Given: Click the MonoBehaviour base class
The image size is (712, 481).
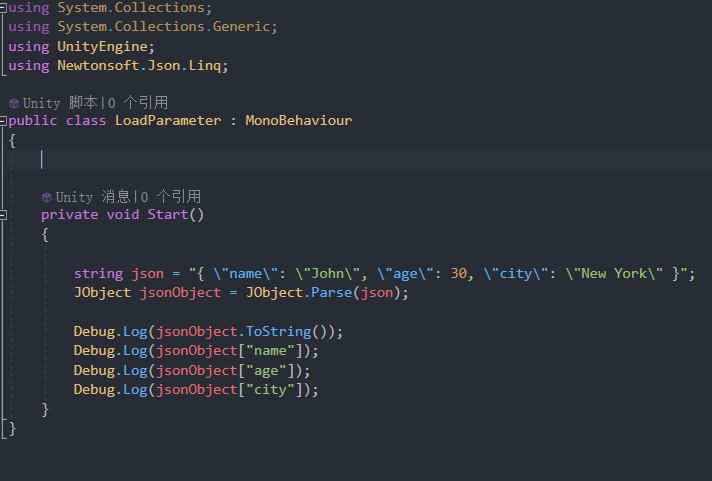Looking at the screenshot, I should (299, 121).
